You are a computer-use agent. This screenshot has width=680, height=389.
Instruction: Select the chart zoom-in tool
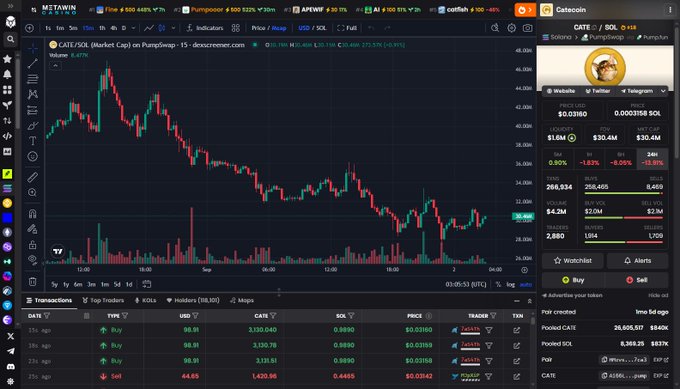point(33,193)
